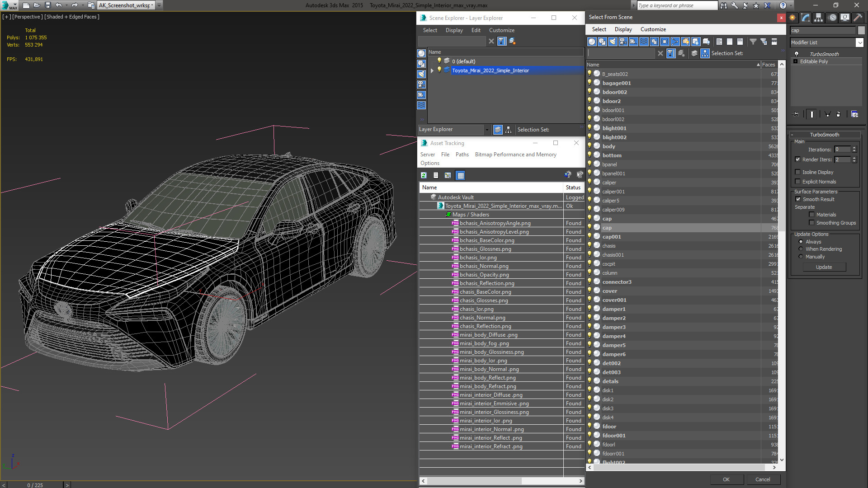Open the Layer Explorer dropdown
Image resolution: width=868 pixels, height=488 pixels.
pyautogui.click(x=487, y=130)
